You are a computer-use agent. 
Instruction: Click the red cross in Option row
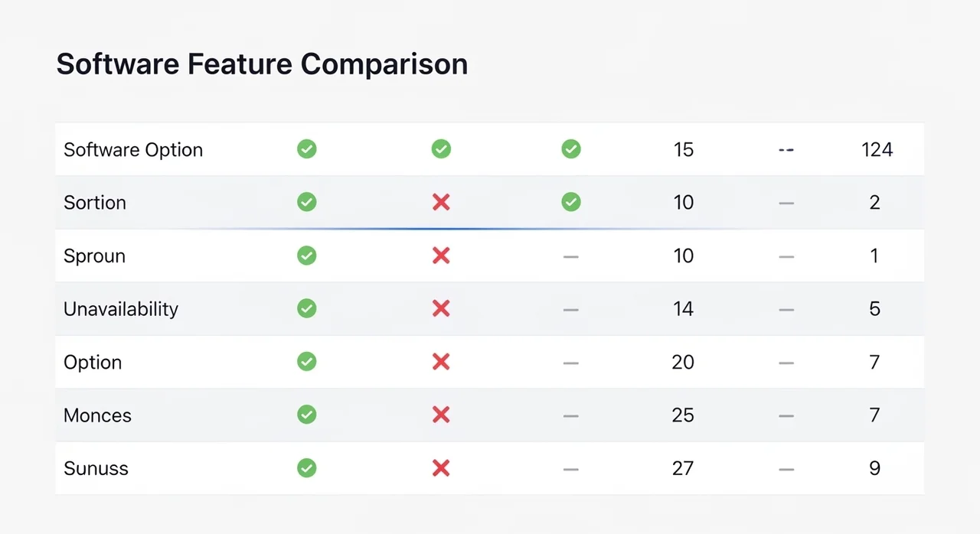point(441,362)
